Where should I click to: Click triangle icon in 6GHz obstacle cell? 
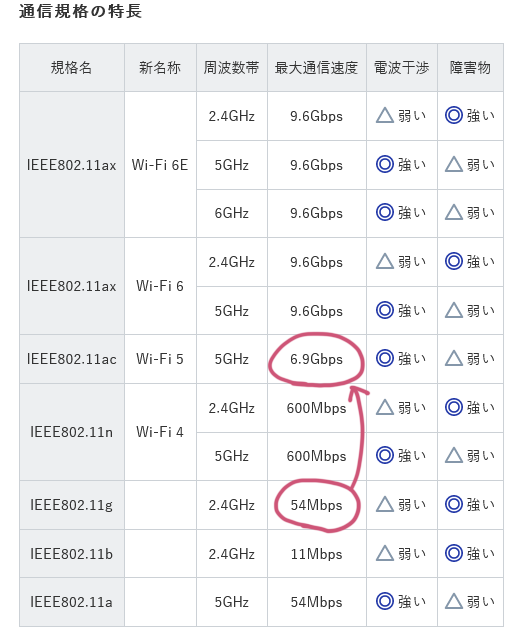pos(454,212)
